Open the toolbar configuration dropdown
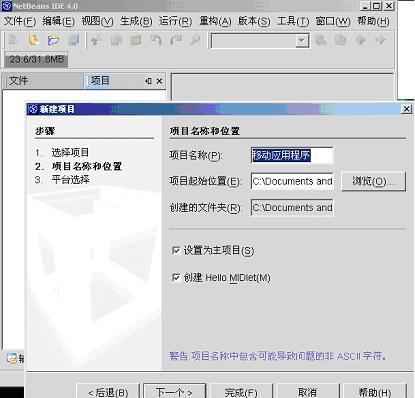The height and width of the screenshot is (398, 415). (301, 41)
